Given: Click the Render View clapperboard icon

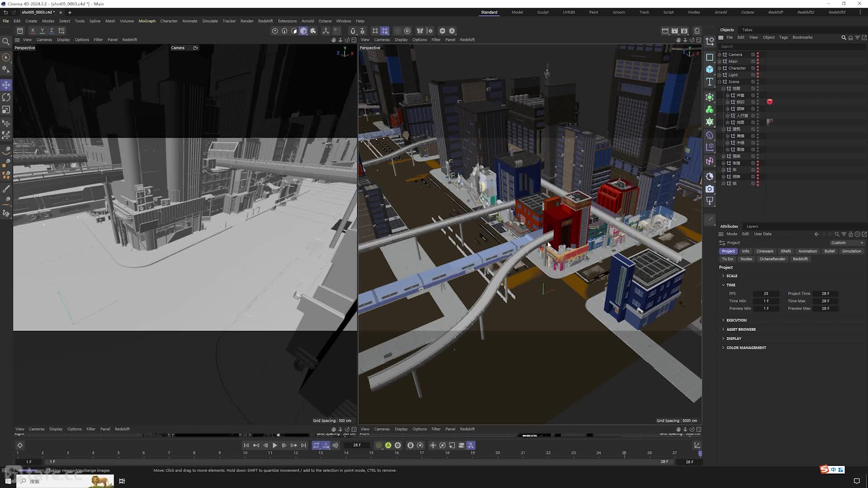Looking at the screenshot, I should 665,31.
